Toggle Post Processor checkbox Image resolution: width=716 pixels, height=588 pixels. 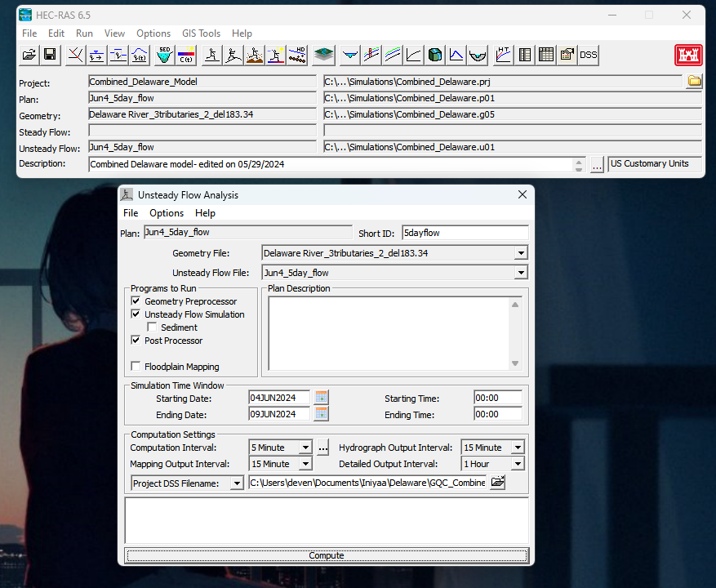coord(136,340)
